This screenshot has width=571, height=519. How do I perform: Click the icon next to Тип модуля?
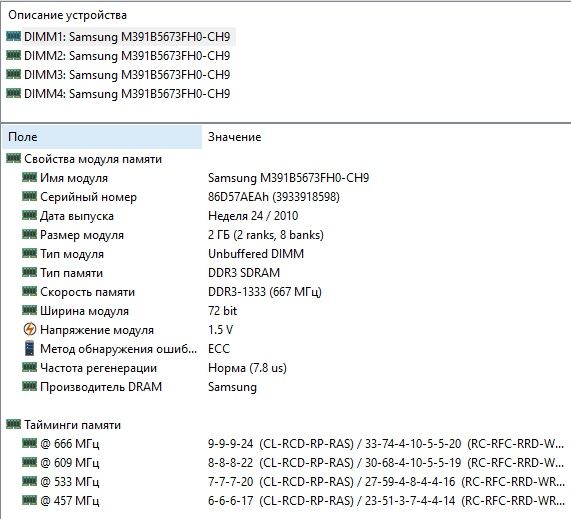point(29,253)
